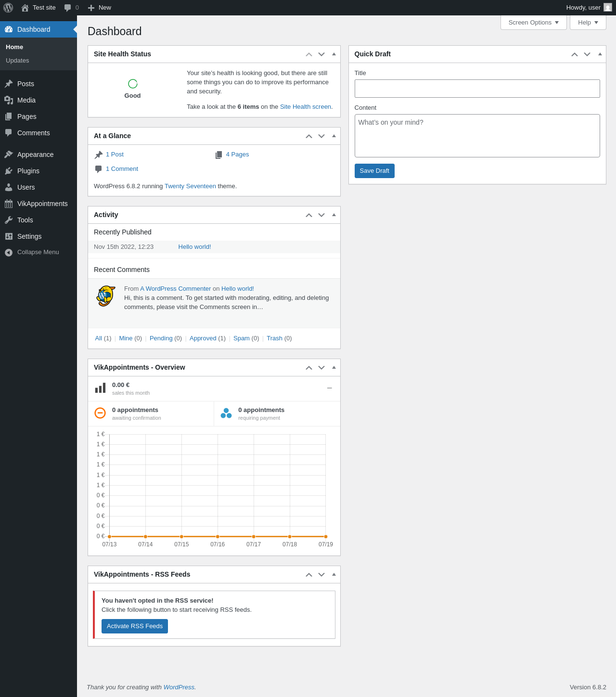Open the Screen Options dropdown
The height and width of the screenshot is (697, 616).
[x=534, y=23]
